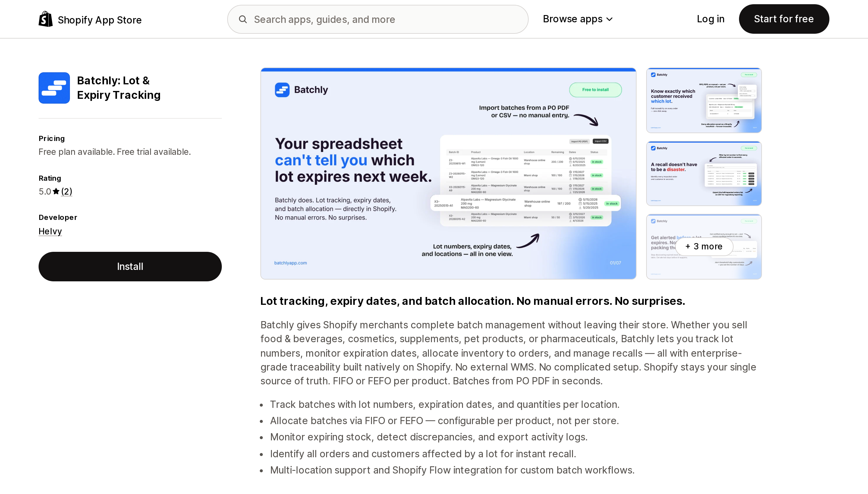Open the Shopify App Store home link
The height and width of the screenshot is (494, 868).
90,19
